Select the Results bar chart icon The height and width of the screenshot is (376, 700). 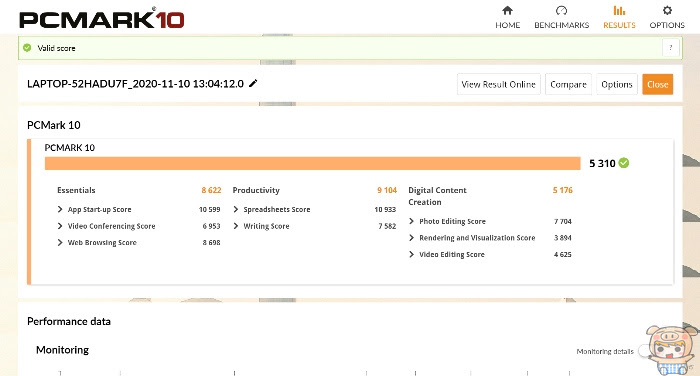[x=619, y=10]
